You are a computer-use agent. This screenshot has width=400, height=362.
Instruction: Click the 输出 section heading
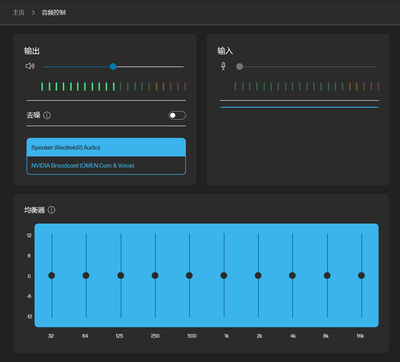(x=32, y=51)
